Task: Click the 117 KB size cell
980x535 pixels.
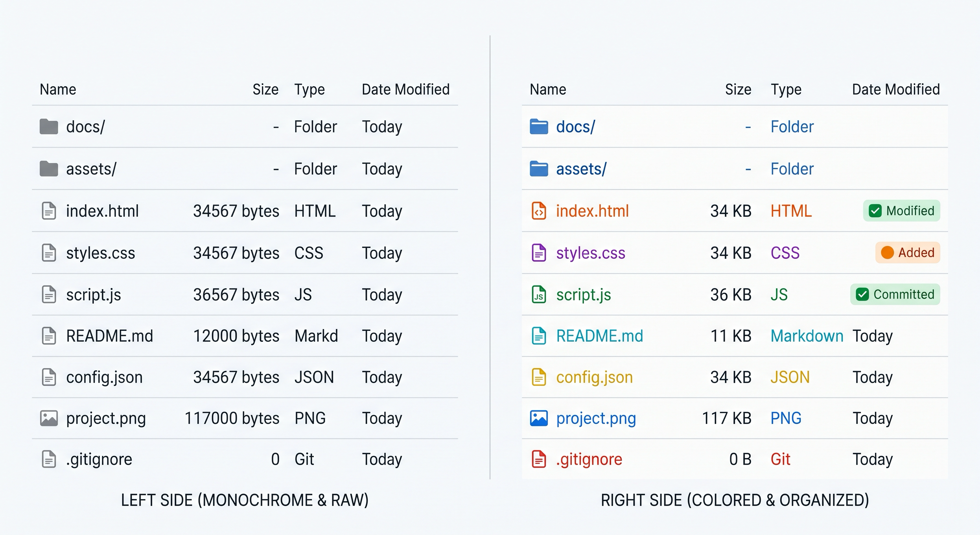Action: tap(726, 418)
